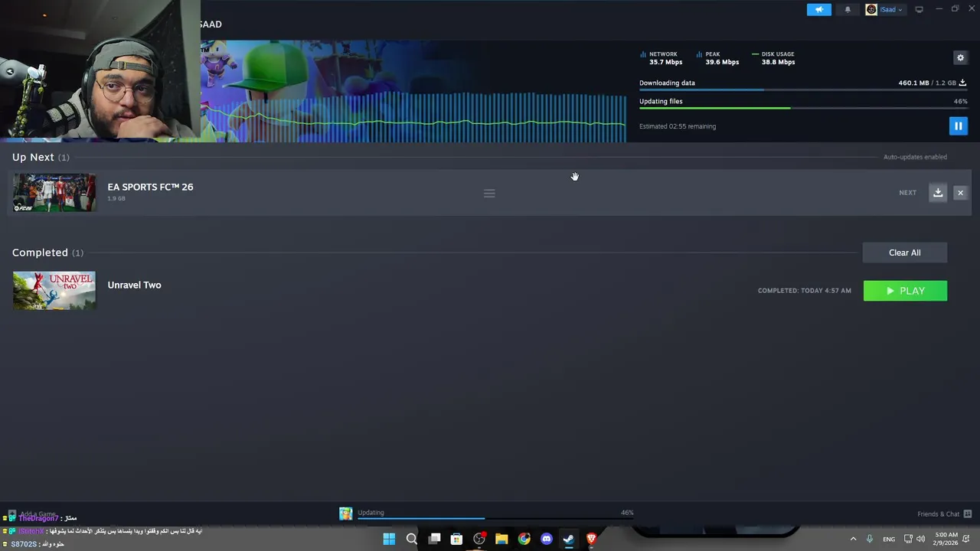980x551 pixels.
Task: Open the Unravel Two thumbnail
Action: [x=54, y=290]
